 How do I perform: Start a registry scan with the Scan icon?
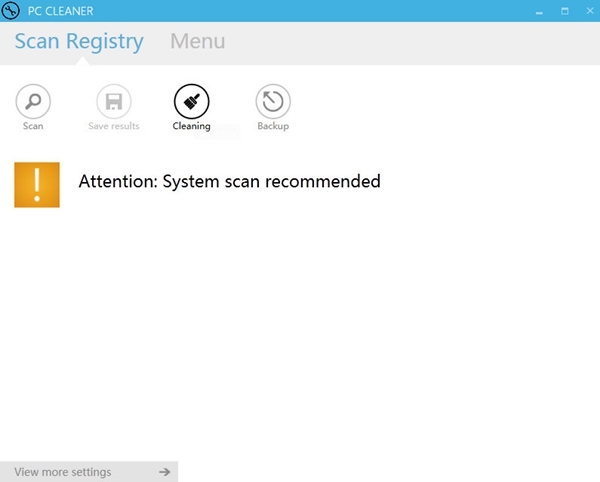click(33, 101)
